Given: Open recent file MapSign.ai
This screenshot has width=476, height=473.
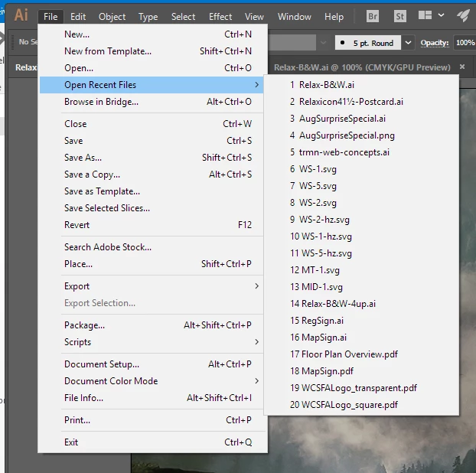Looking at the screenshot, I should tap(361, 338).
